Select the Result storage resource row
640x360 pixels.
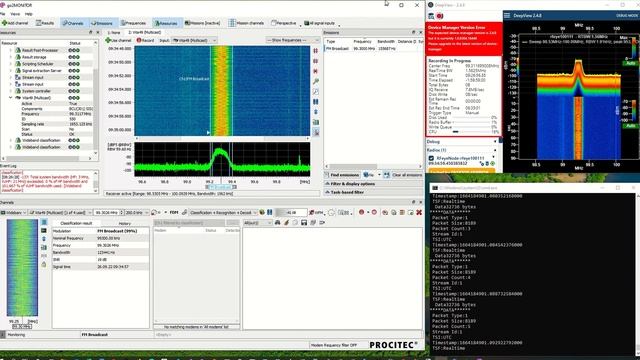[47, 57]
